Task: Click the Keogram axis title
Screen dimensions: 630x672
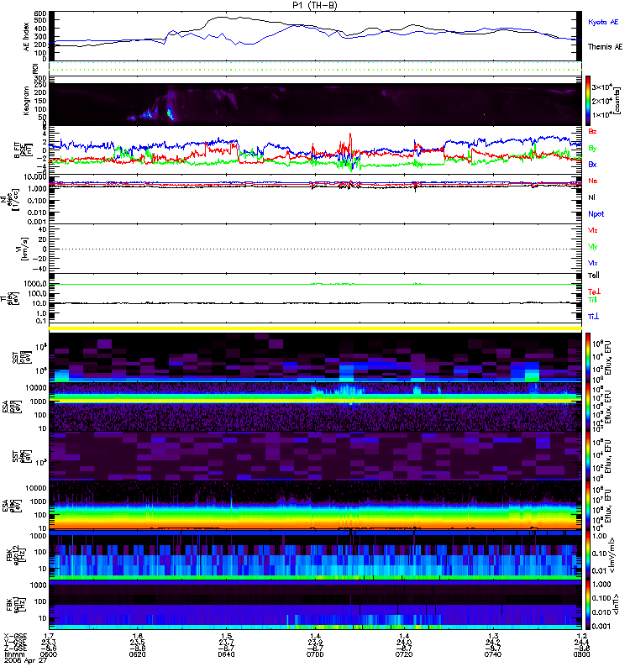Action: tap(27, 101)
